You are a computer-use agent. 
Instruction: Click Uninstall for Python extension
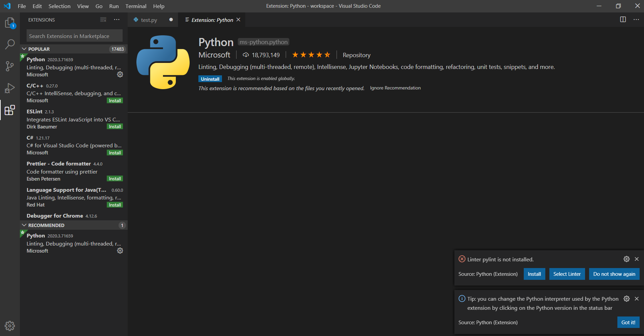point(210,79)
